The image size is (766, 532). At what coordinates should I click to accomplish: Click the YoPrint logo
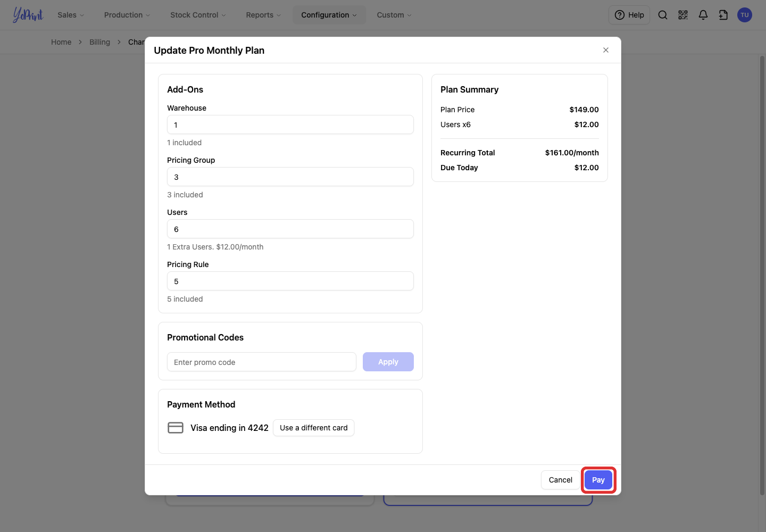coord(28,15)
